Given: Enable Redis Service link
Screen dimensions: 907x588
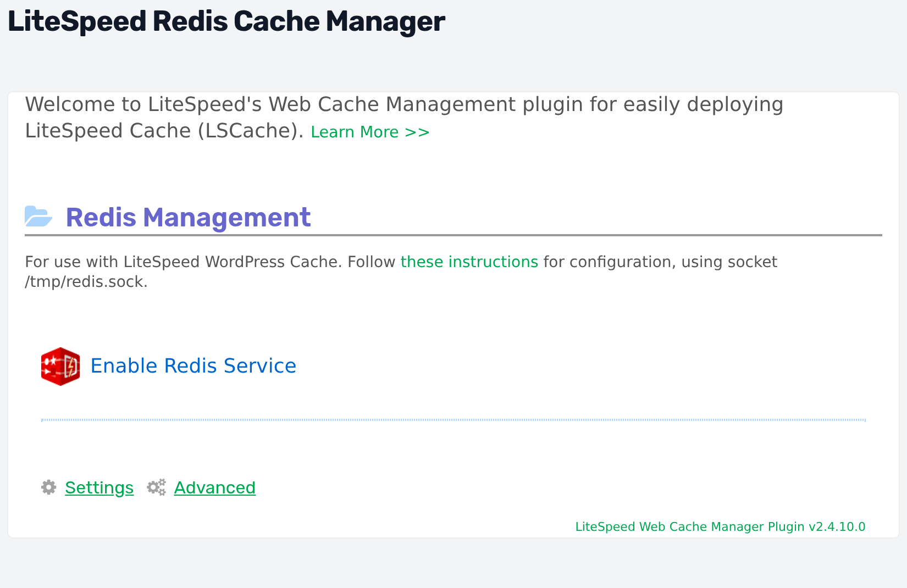Looking at the screenshot, I should pyautogui.click(x=193, y=366).
